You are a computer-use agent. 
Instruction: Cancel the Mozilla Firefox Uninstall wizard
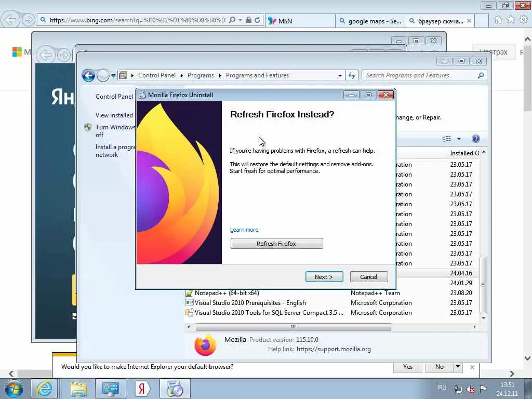click(368, 277)
